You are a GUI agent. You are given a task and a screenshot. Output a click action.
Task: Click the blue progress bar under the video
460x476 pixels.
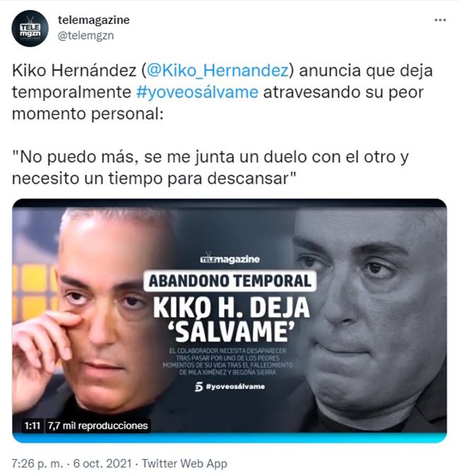pos(229,437)
